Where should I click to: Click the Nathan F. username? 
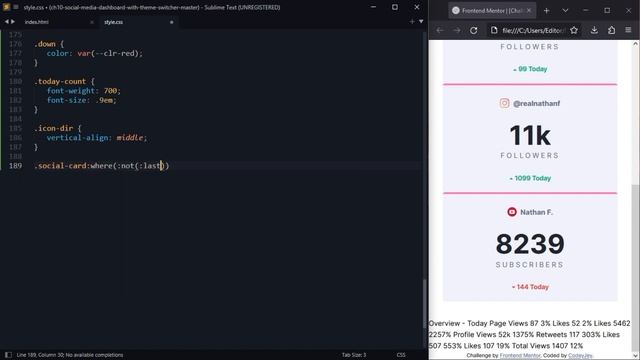(536, 212)
